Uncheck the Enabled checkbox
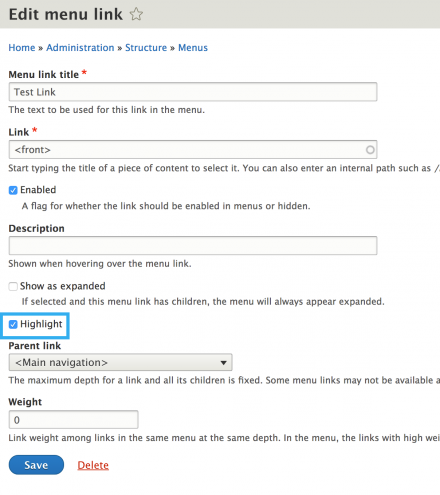 coord(13,190)
